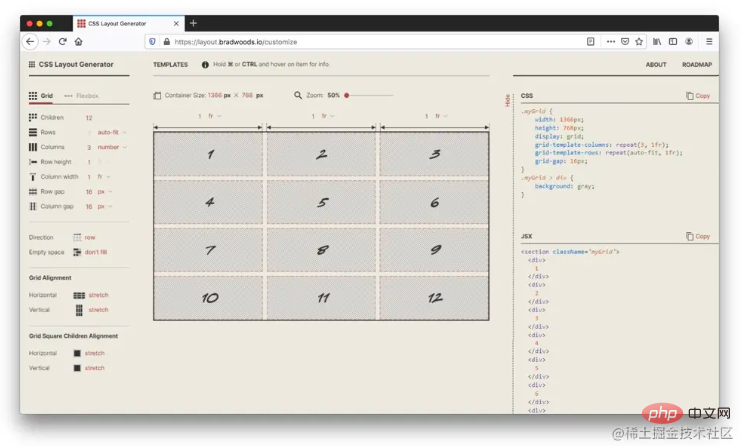Click the info icon beside TEMPLATES
The image size is (741, 446).
[205, 65]
